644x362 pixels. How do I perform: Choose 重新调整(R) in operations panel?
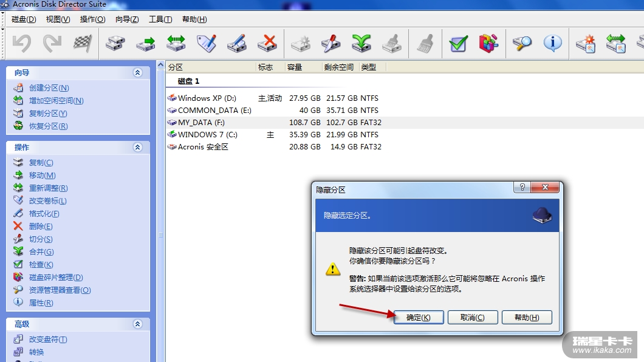tap(49, 188)
